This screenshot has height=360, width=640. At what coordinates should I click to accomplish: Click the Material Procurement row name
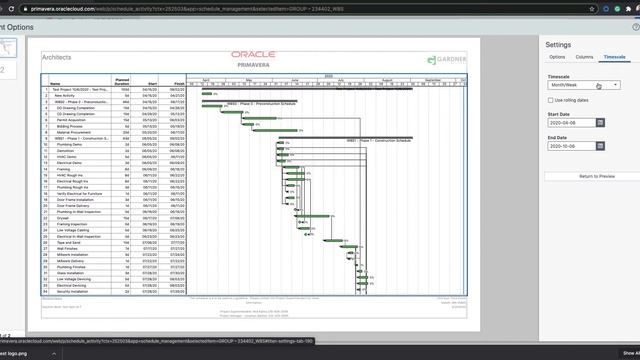pyautogui.click(x=73, y=132)
